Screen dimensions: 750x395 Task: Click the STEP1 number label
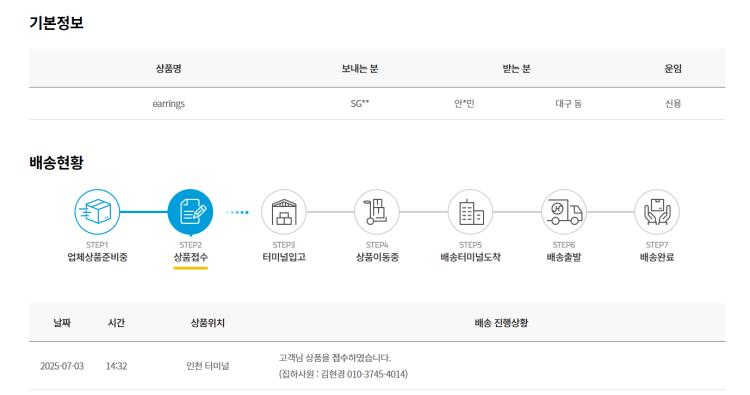(97, 245)
